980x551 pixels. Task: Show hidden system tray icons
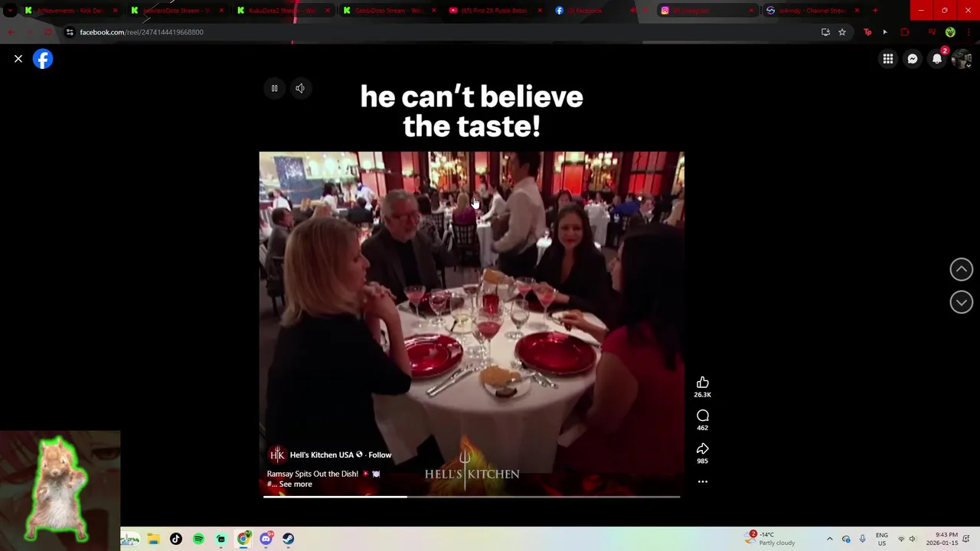tap(829, 539)
